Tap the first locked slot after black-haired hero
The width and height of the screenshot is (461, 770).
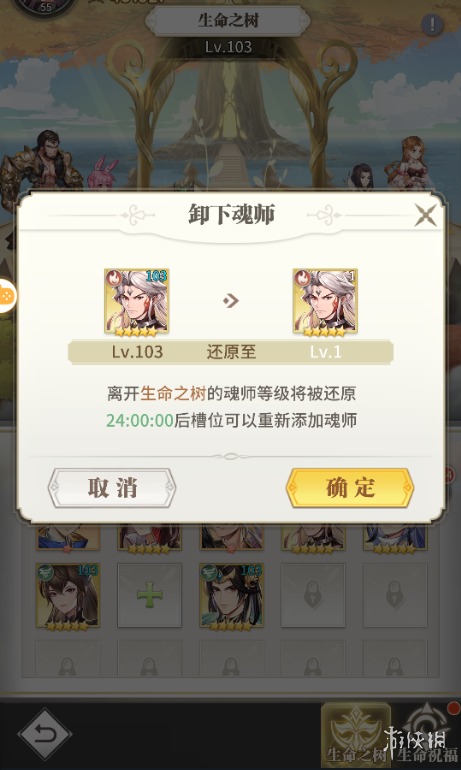pos(313,596)
